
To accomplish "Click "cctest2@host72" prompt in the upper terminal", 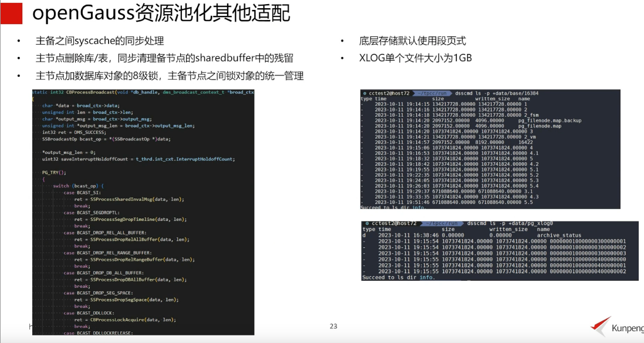I will (x=389, y=93).
